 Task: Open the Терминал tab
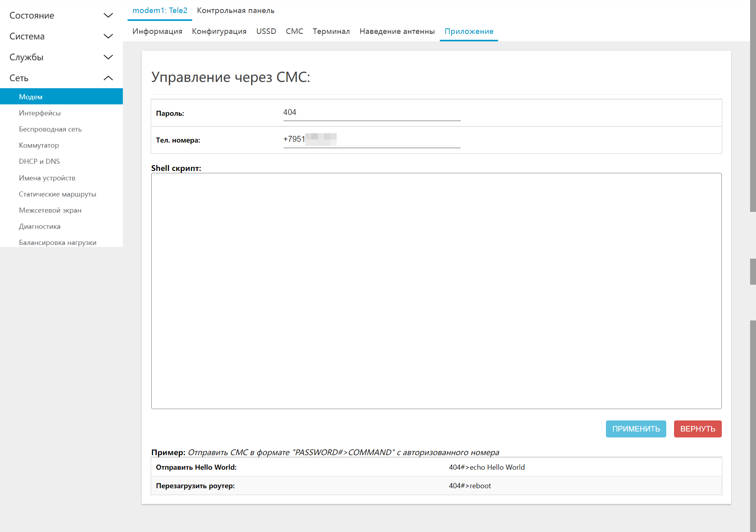tap(331, 31)
